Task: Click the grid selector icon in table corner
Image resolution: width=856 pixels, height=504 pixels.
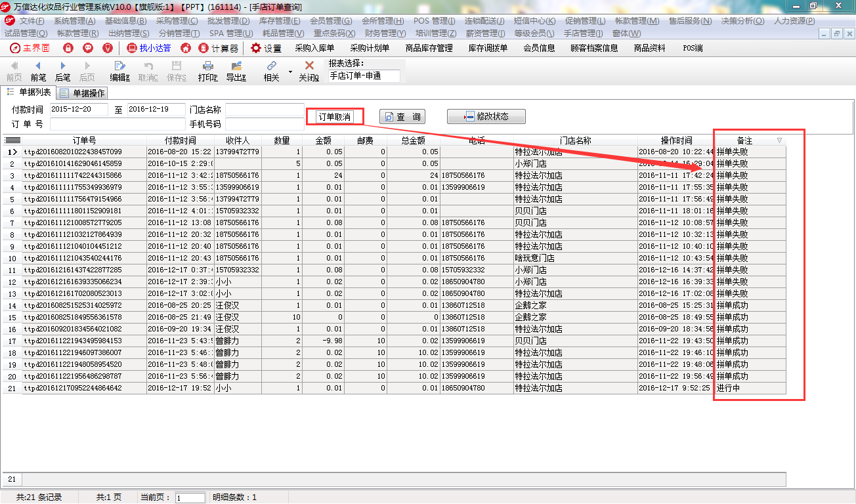Action: point(12,140)
